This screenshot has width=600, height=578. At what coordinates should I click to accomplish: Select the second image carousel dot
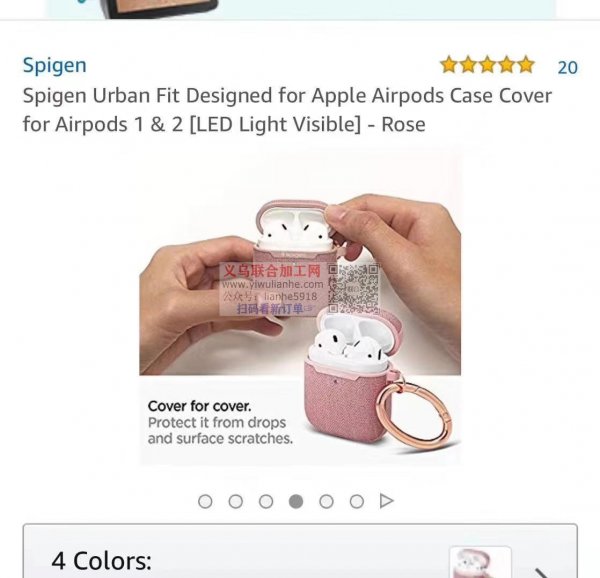[235, 501]
